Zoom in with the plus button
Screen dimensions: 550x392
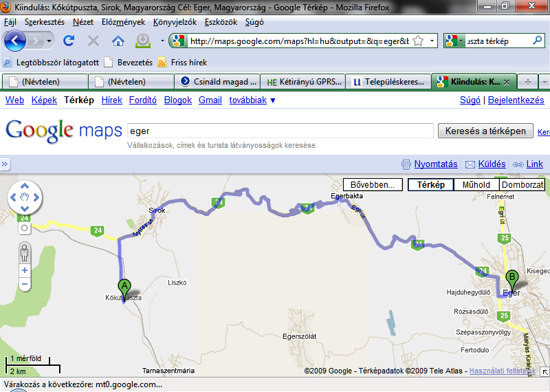coord(25,270)
